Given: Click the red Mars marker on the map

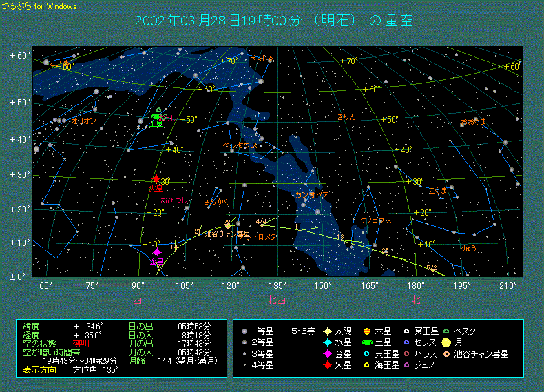Looking at the screenshot, I should tap(156, 179).
